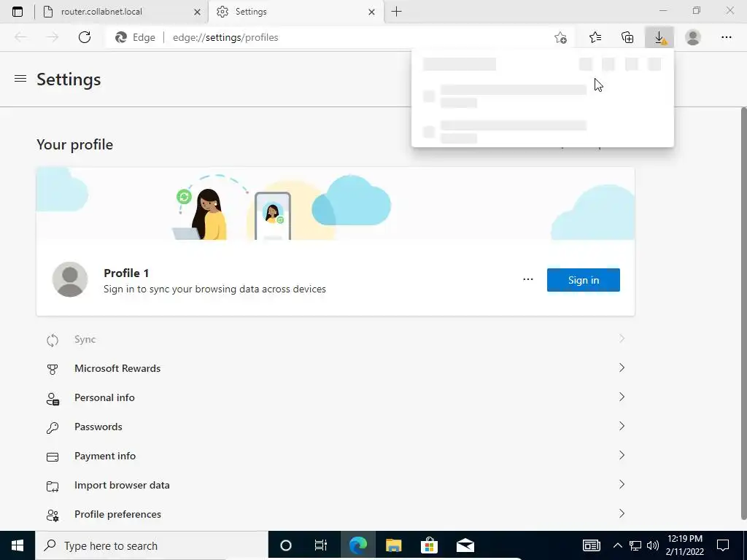Open Mail app from taskbar
Screen dimensions: 747x560
(x=465, y=545)
